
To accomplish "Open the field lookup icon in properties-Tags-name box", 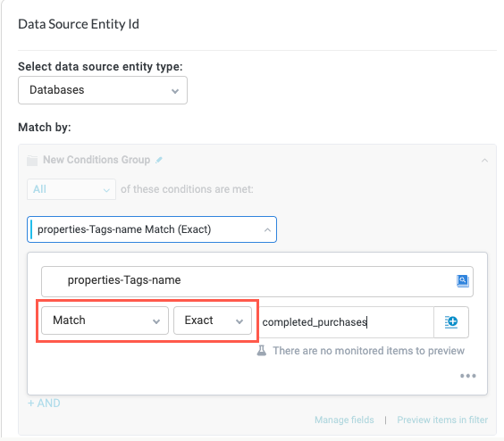I will (x=463, y=281).
